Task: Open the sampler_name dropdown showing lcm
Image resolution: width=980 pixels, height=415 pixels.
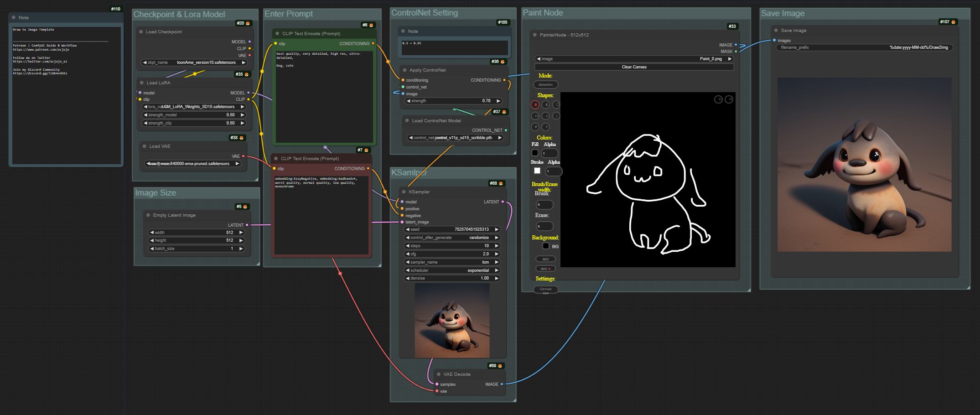Action: [x=452, y=262]
